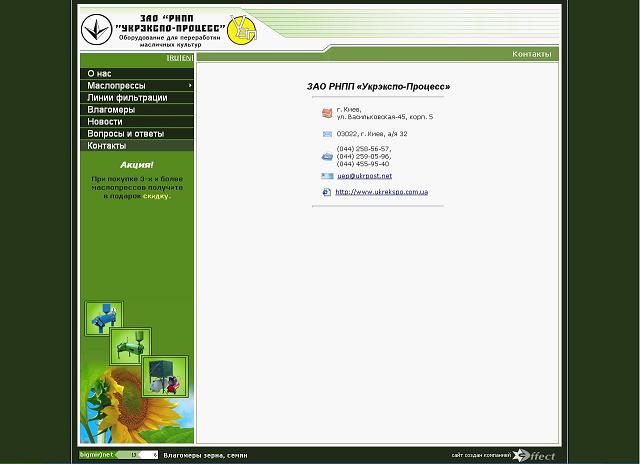This screenshot has width=640, height=464.
Task: Click the trident emblem logo in header
Action: (x=96, y=29)
